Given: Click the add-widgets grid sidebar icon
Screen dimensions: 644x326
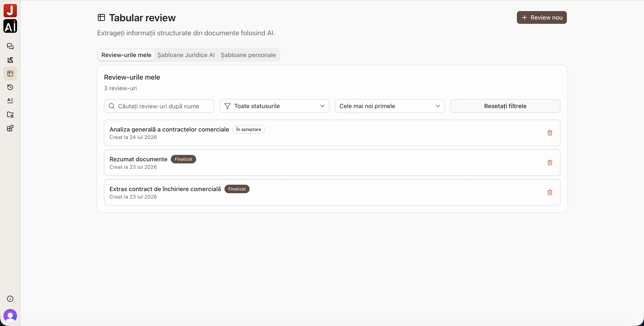Looking at the screenshot, I should point(10,128).
